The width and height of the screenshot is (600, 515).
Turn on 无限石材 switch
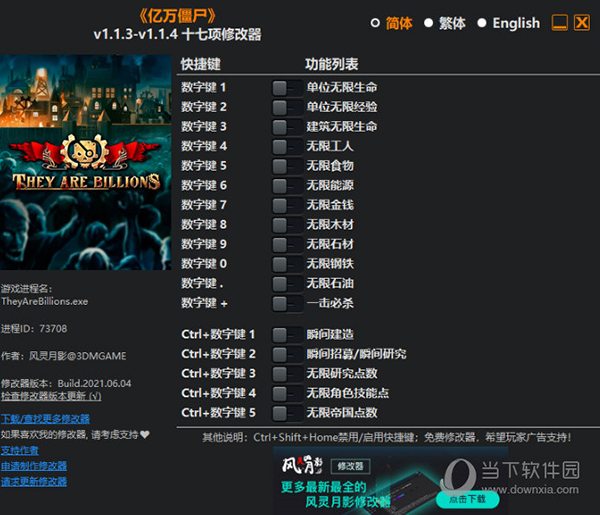(287, 244)
